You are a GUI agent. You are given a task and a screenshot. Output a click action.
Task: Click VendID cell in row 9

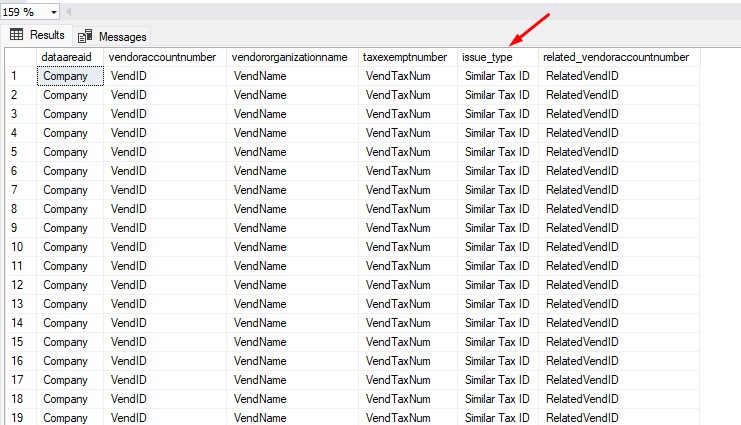click(x=165, y=228)
